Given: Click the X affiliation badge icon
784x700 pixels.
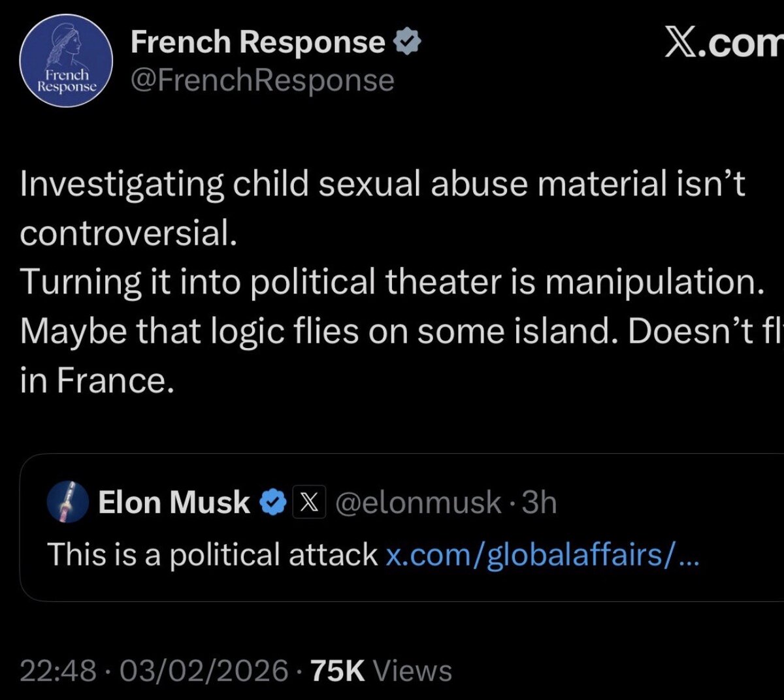Looking at the screenshot, I should [309, 503].
